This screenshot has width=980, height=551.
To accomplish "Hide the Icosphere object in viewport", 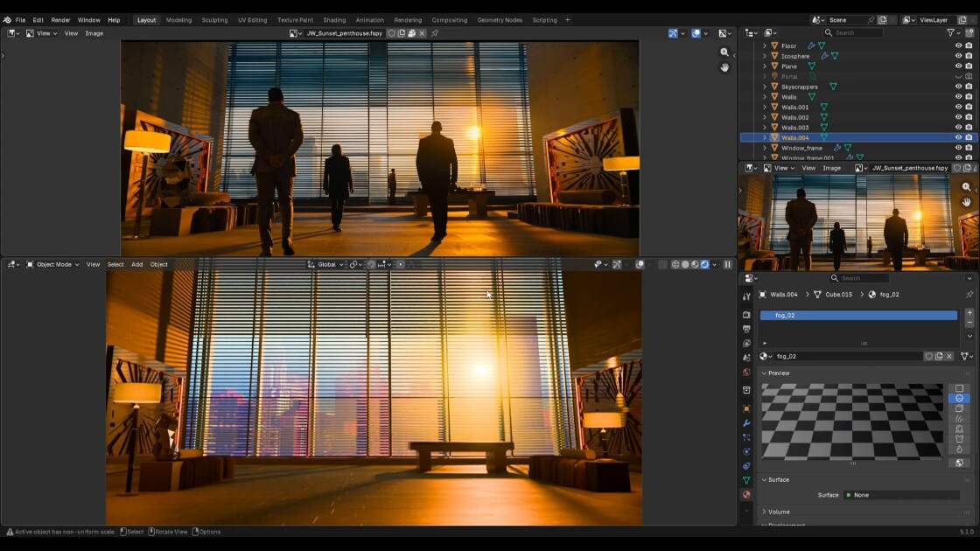I will (958, 56).
